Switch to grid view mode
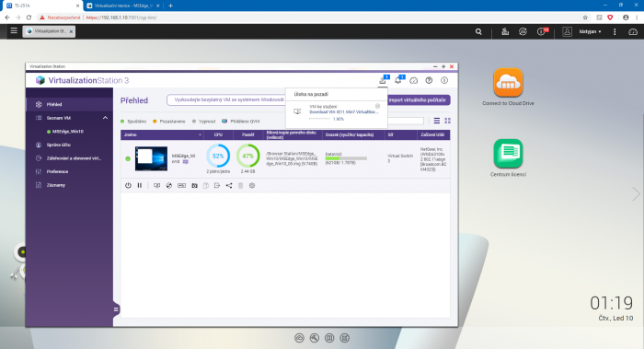Image resolution: width=644 pixels, height=349 pixels. (x=448, y=121)
